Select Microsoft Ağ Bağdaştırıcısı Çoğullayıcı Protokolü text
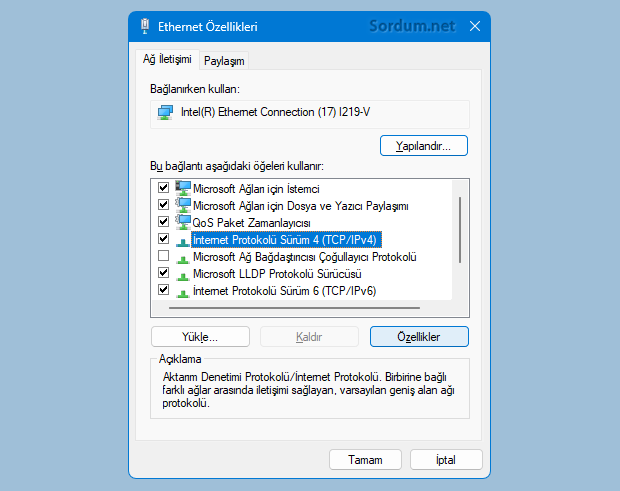The width and height of the screenshot is (620, 491). (x=304, y=257)
